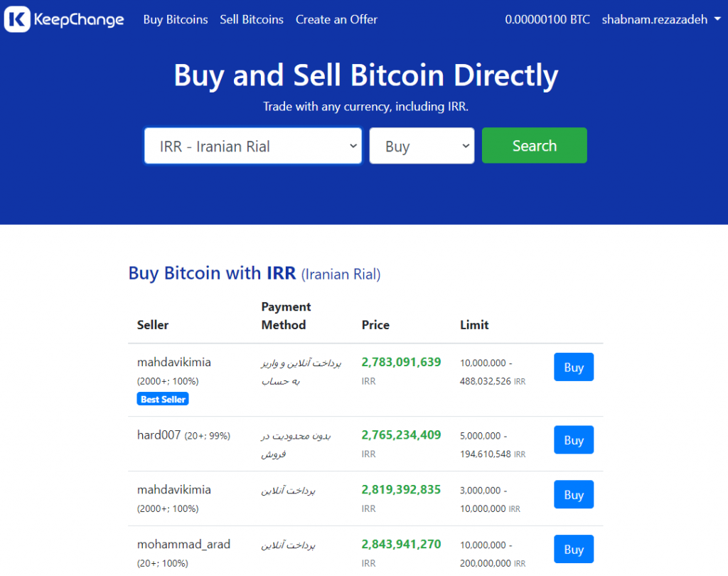Hit Buy on the mohammad_arad offer
Screen dimensions: 728x576
click(x=574, y=550)
